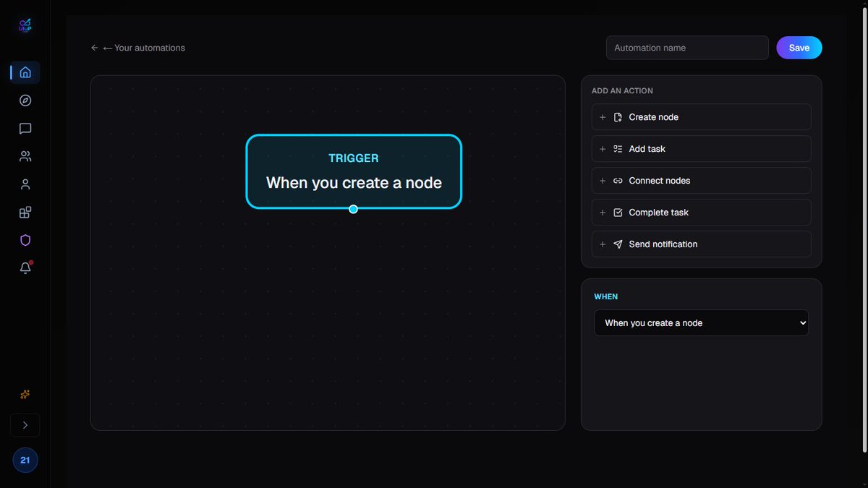The image size is (868, 488).
Task: Add the Add task action
Action: pos(701,149)
